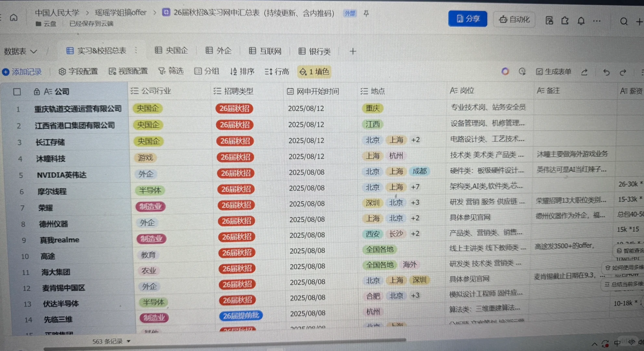Expand the hidden tray icons chevron

tap(594, 344)
